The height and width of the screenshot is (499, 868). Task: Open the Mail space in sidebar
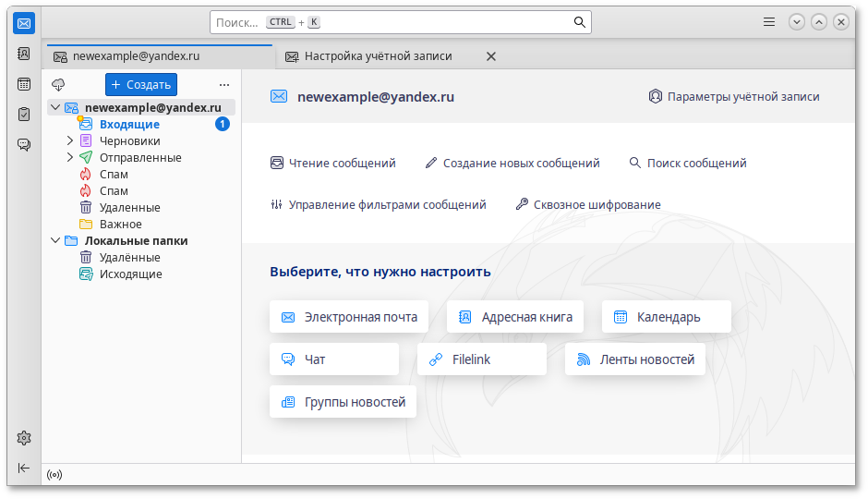24,23
